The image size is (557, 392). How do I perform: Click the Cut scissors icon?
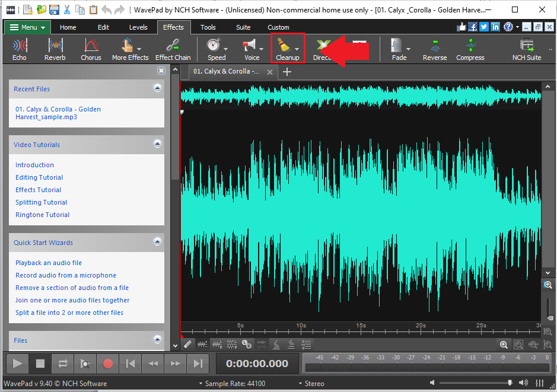(x=67, y=9)
